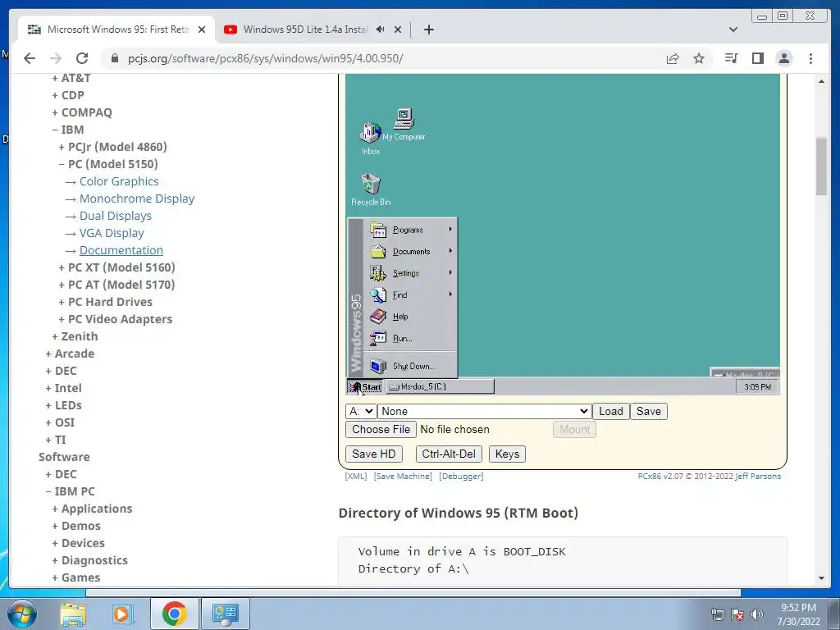
Task: Open the [Save Machine] link
Action: coord(403,477)
